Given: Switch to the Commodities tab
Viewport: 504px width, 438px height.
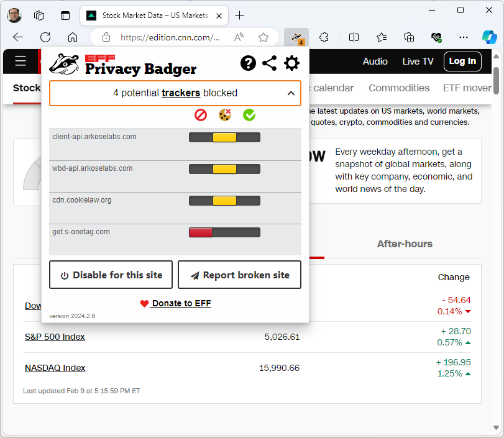Looking at the screenshot, I should (x=399, y=88).
